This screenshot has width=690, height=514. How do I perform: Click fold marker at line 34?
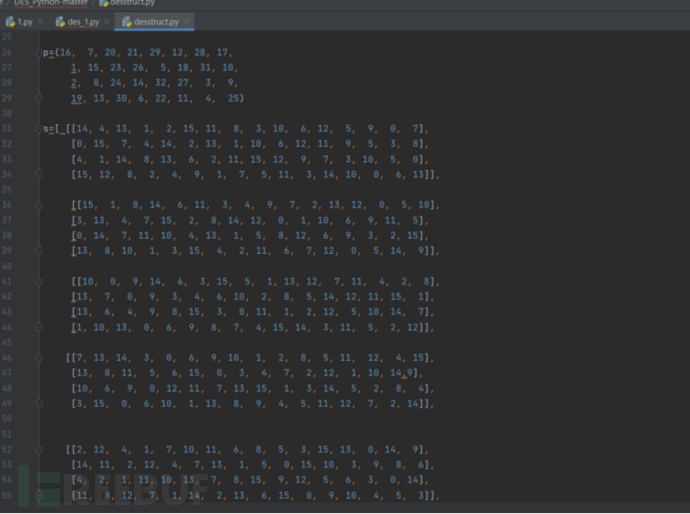coord(38,175)
